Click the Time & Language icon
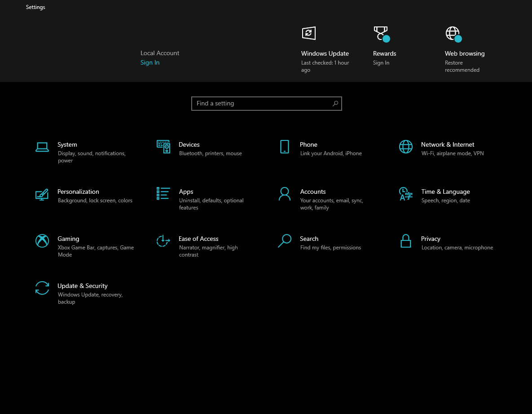 click(x=405, y=194)
